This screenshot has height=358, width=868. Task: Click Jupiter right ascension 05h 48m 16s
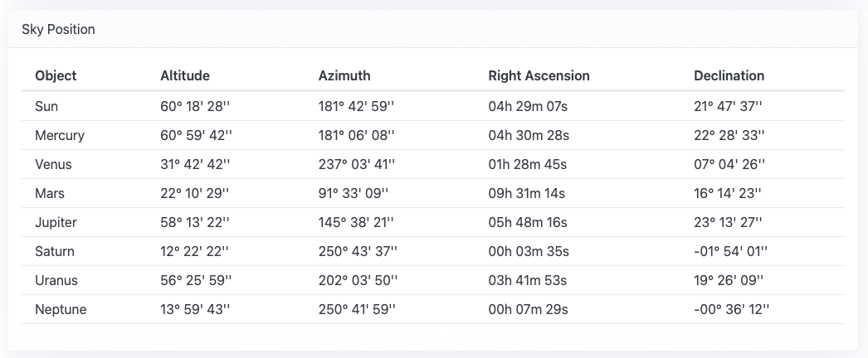(x=528, y=223)
